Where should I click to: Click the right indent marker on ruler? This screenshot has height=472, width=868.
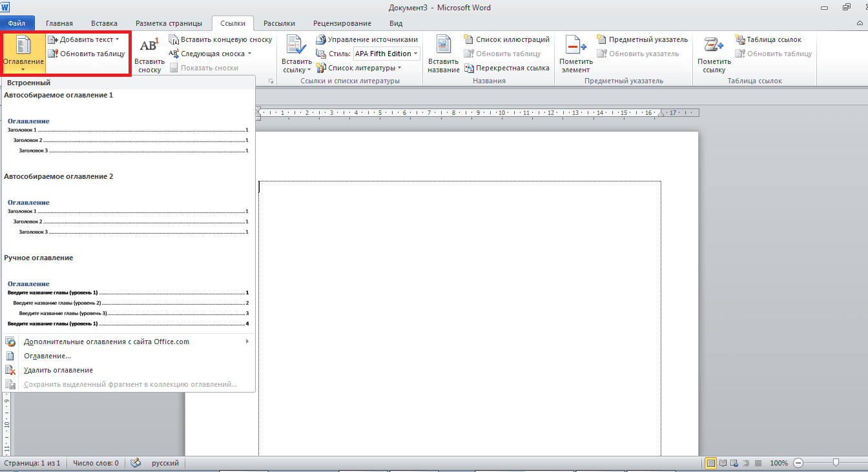coord(661,114)
